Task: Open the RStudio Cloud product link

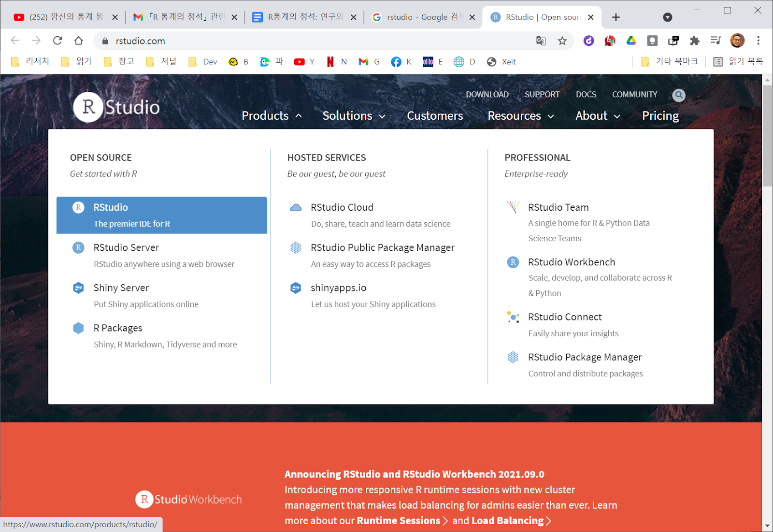Action: coord(342,207)
